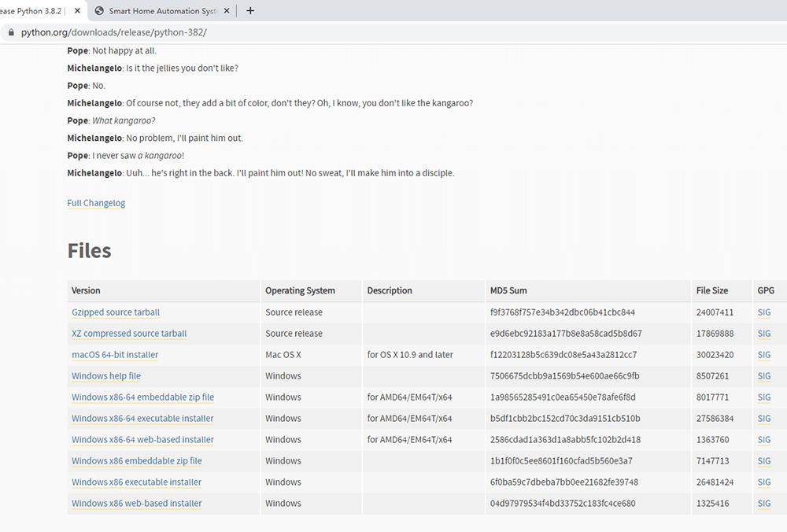Download Windows x86-64 executable installer
787x532 pixels.
pos(142,419)
